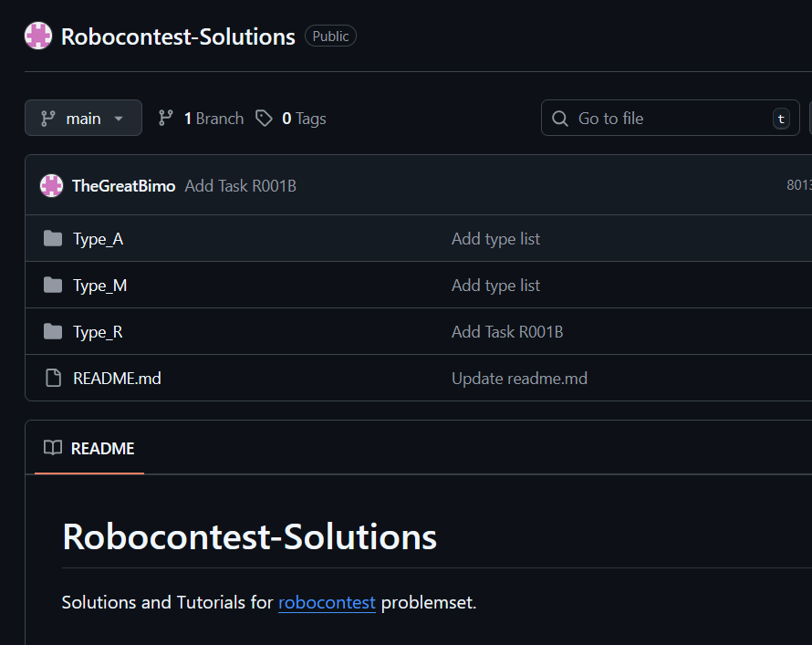The width and height of the screenshot is (812, 645).
Task: Expand the branch dropdown chevron
Action: (x=118, y=118)
